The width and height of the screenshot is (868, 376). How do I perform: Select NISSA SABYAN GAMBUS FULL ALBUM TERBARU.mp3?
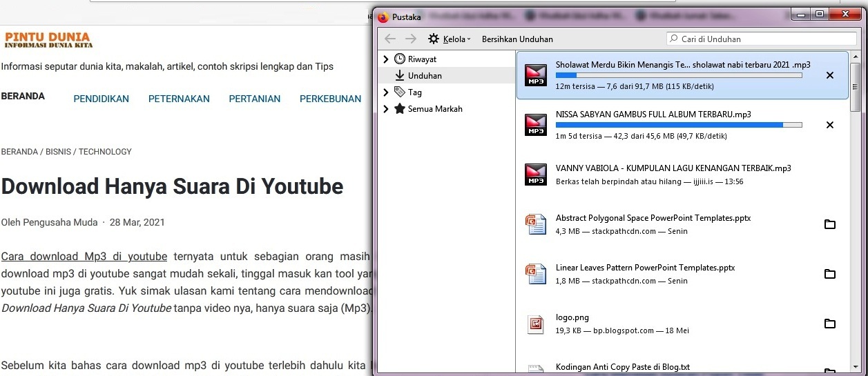coord(653,115)
